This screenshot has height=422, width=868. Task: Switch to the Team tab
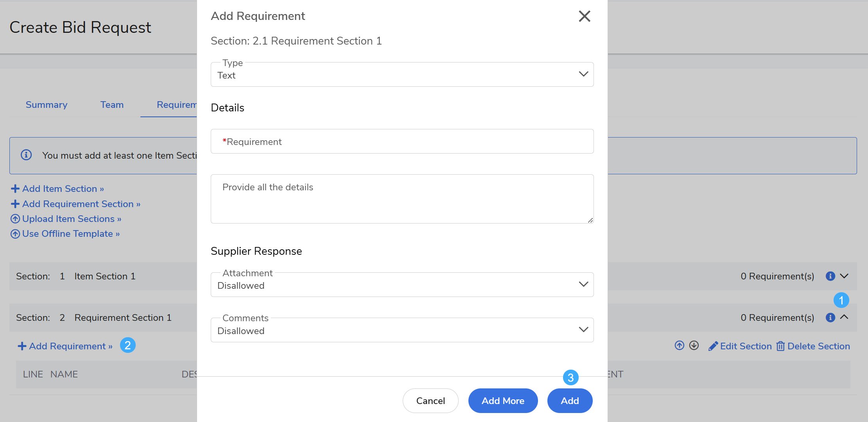point(112,105)
